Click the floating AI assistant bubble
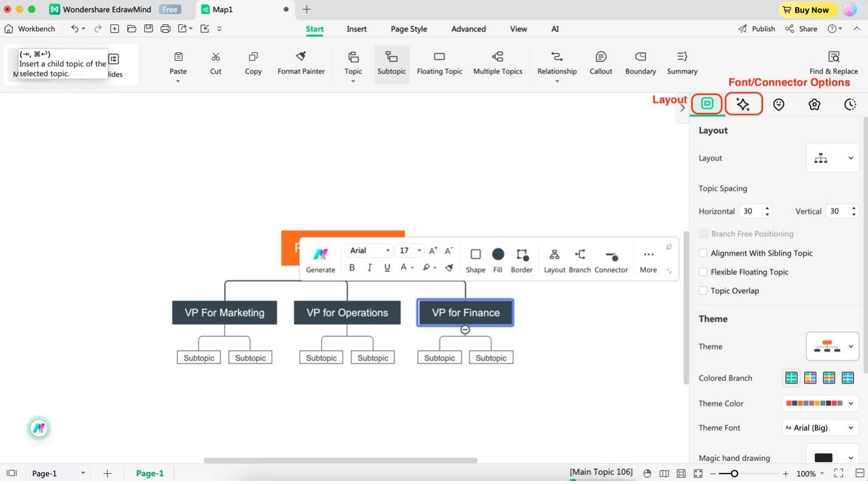This screenshot has width=868, height=484. coord(39,428)
